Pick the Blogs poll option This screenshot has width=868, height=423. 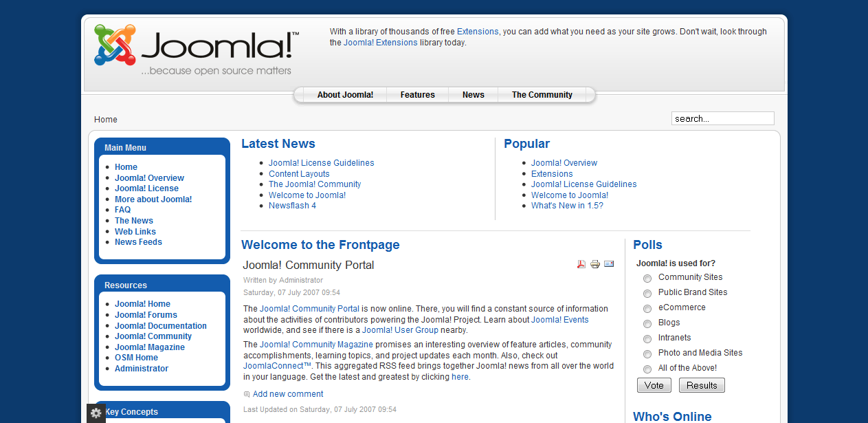647,324
